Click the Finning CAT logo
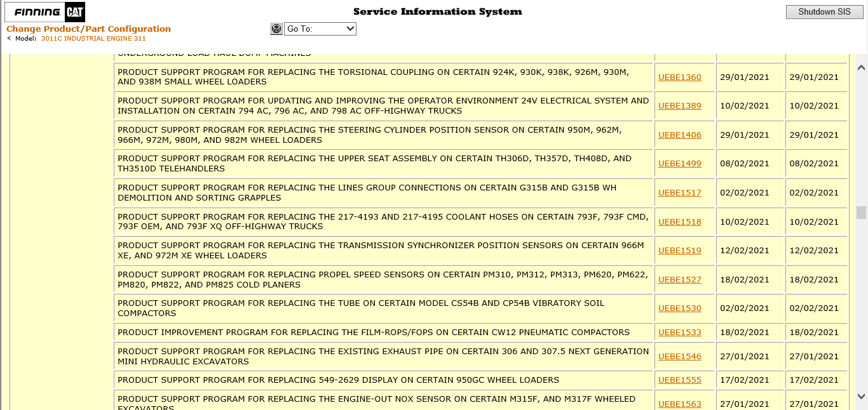The width and height of the screenshot is (868, 410). coord(44,11)
